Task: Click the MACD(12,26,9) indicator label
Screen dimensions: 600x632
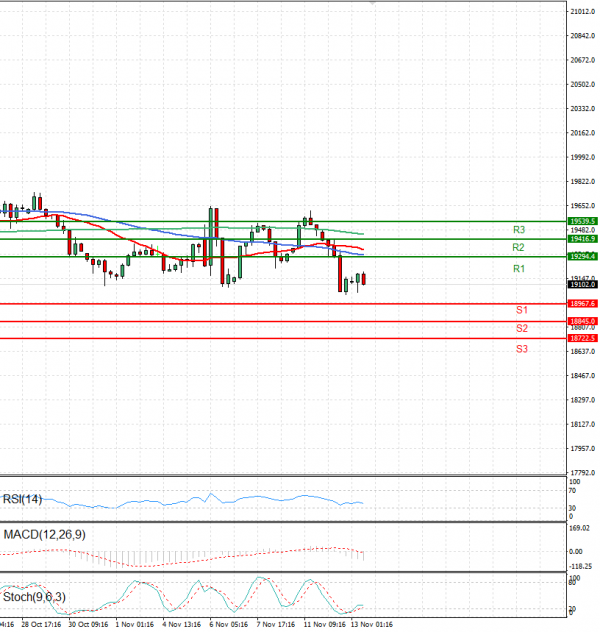Action: 44,535
